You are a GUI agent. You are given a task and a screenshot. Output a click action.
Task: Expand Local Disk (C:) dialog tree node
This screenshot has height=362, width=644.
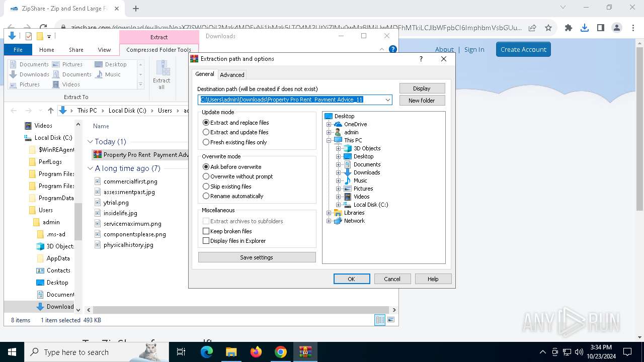coord(338,205)
